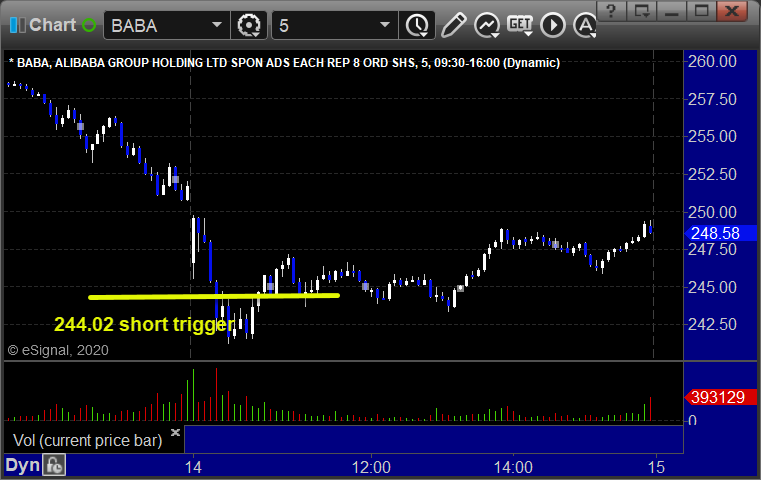Maximize the chart window
The width and height of the screenshot is (761, 480).
701,11
